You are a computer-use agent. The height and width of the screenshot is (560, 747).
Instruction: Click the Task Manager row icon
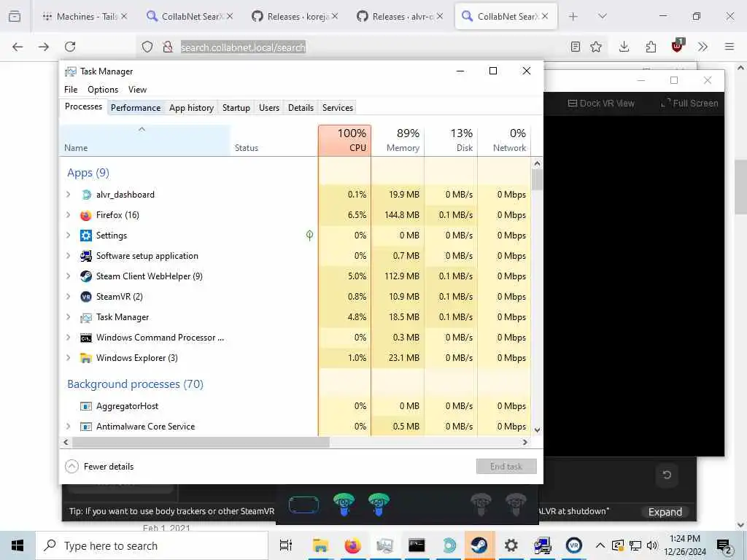tap(86, 318)
